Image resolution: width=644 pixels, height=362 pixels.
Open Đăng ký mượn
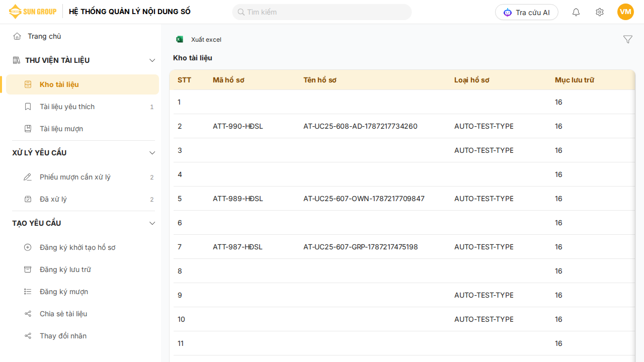(x=83, y=292)
